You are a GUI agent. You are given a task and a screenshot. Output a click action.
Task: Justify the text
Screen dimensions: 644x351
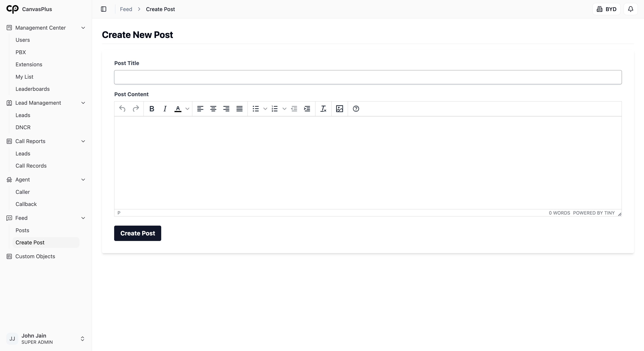tap(240, 109)
